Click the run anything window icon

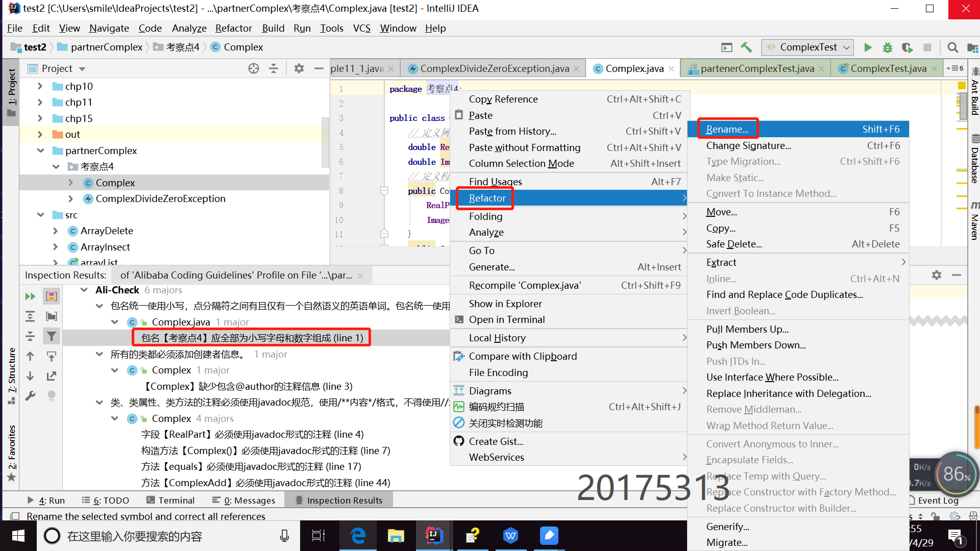click(726, 47)
